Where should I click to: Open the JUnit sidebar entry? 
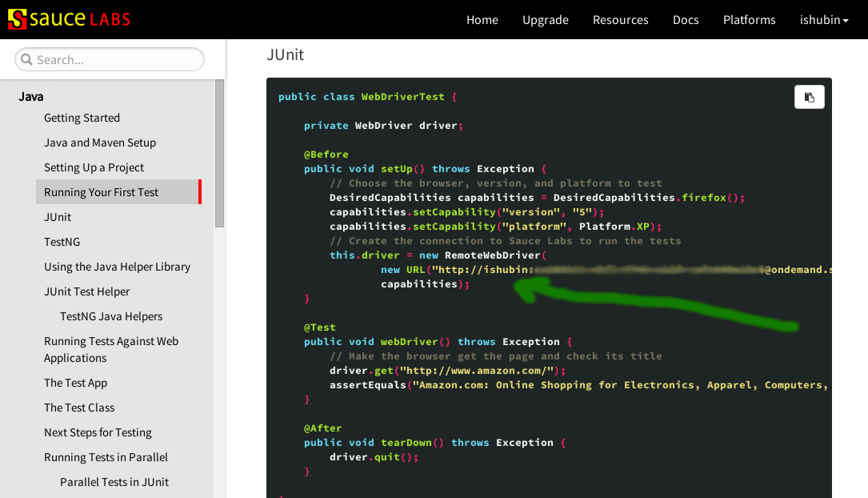coord(57,217)
